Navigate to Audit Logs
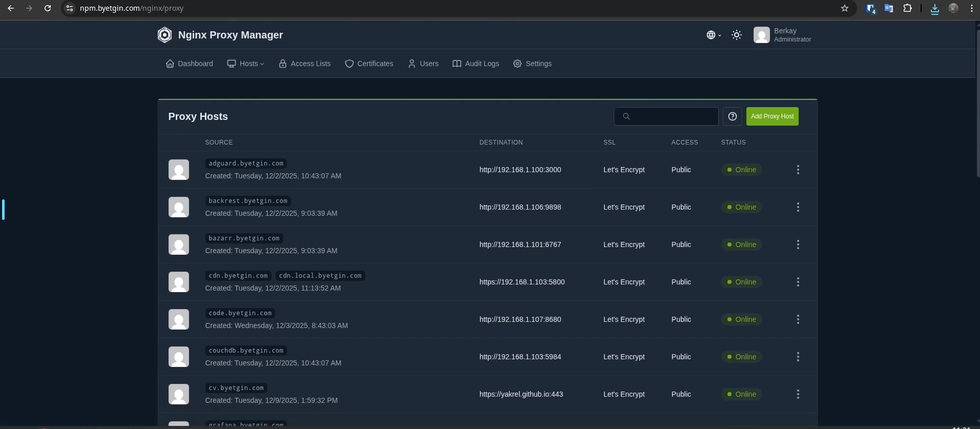 click(475, 64)
